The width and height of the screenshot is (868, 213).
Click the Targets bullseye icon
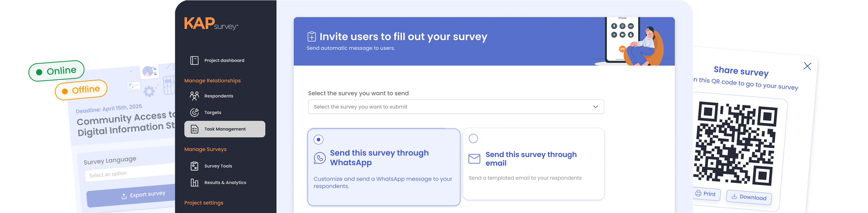pos(194,113)
